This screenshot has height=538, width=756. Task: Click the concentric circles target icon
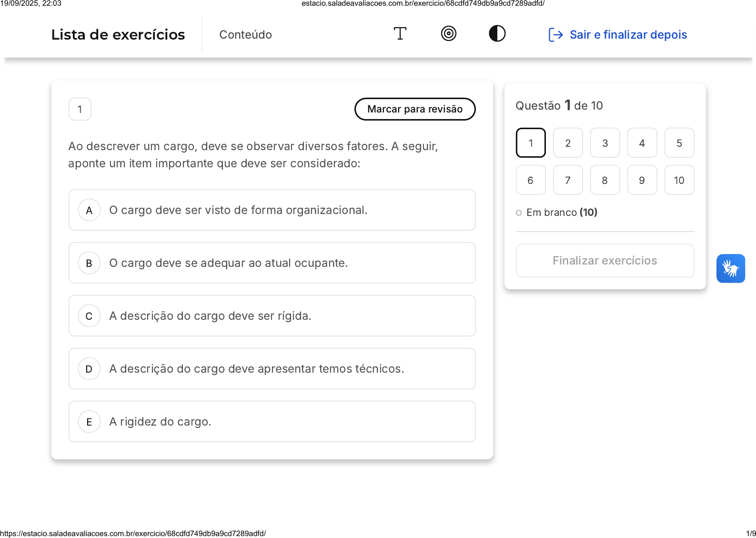pos(448,34)
